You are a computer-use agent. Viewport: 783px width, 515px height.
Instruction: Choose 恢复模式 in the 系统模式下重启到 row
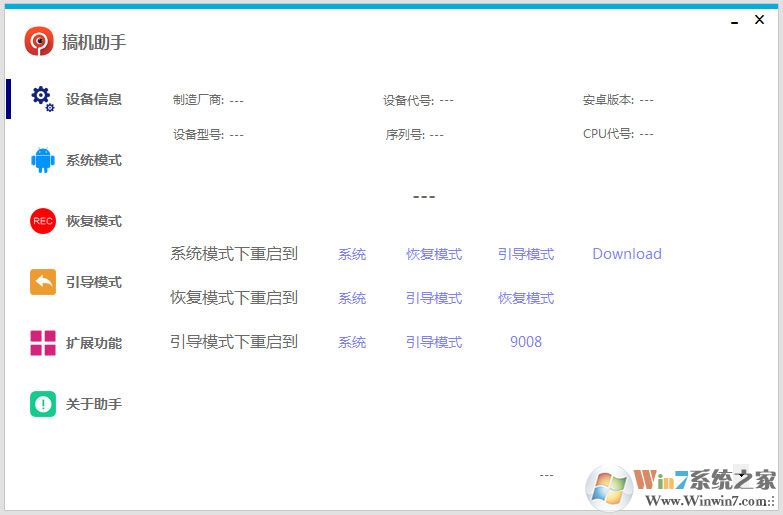(x=434, y=254)
